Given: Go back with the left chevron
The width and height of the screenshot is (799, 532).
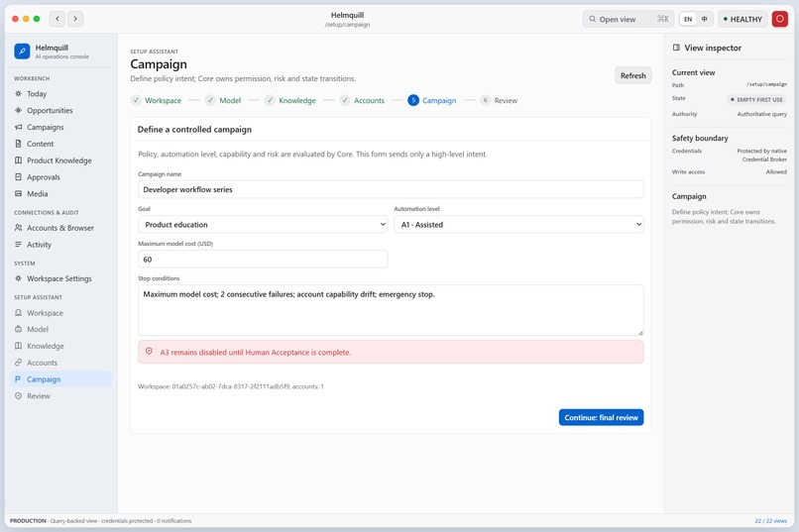Looking at the screenshot, I should pyautogui.click(x=57, y=19).
